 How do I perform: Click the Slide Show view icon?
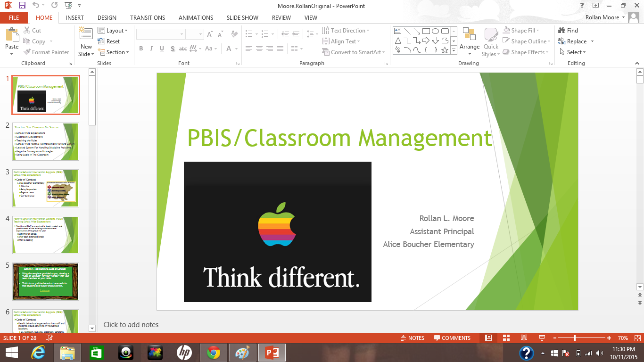[542, 338]
